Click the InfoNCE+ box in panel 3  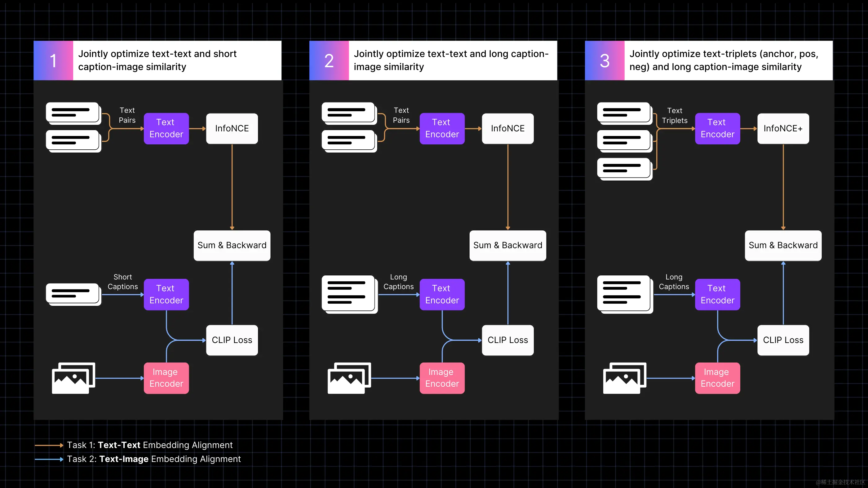(783, 129)
